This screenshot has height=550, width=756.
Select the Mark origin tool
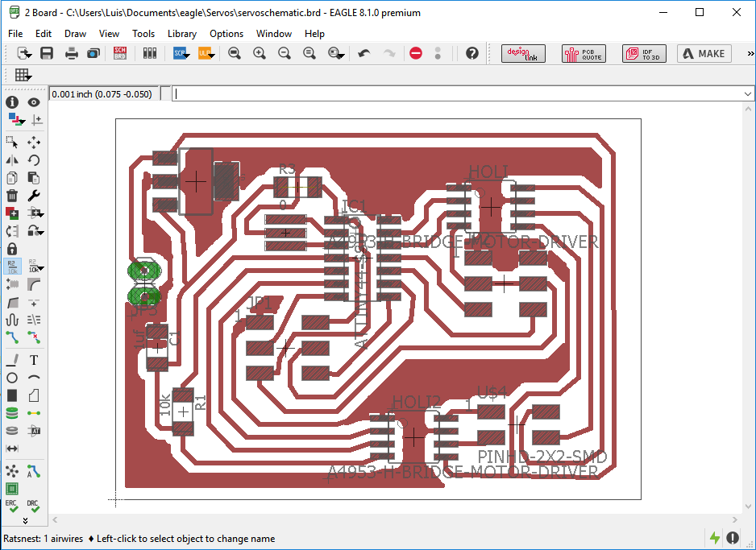(36, 119)
